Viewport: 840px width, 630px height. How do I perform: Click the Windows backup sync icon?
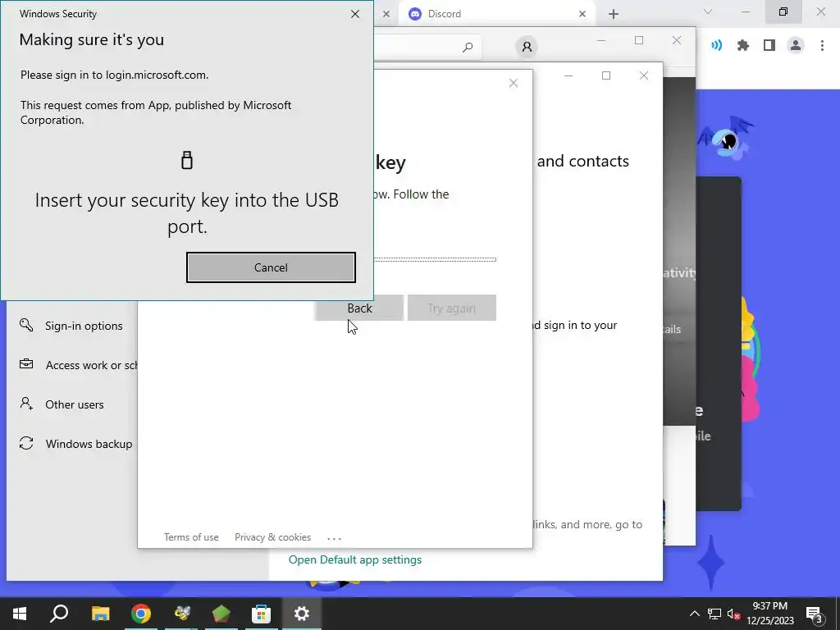click(26, 443)
